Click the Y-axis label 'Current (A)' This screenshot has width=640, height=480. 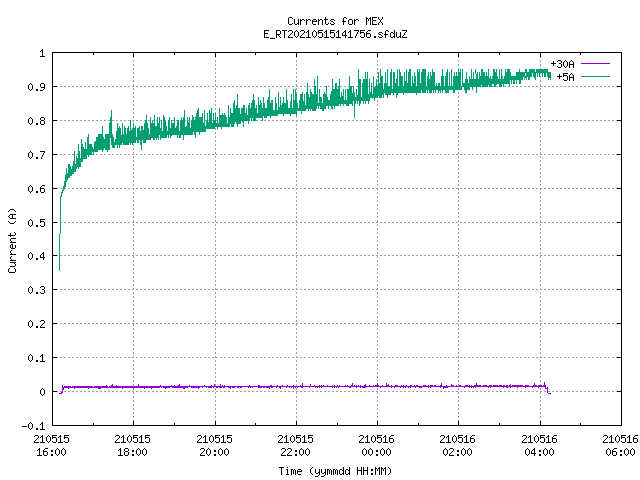pos(12,240)
